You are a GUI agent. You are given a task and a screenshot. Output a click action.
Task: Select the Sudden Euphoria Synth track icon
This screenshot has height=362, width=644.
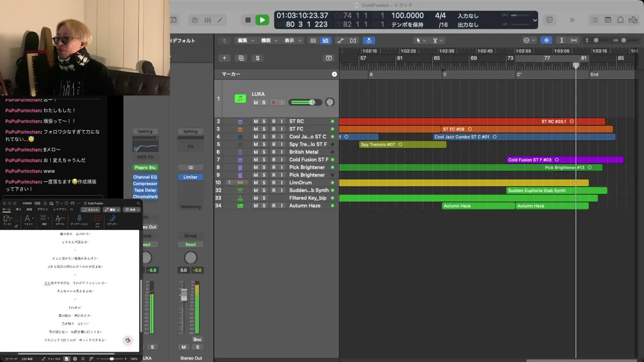[240, 191]
